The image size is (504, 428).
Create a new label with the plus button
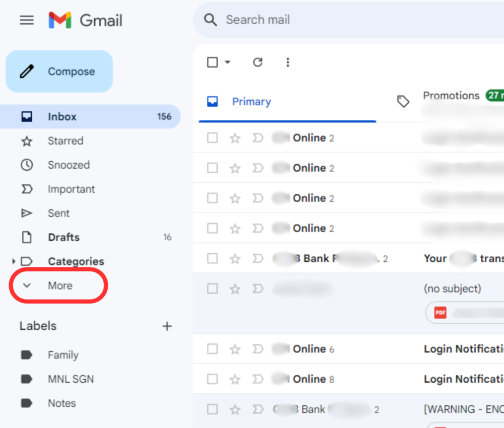click(x=167, y=326)
